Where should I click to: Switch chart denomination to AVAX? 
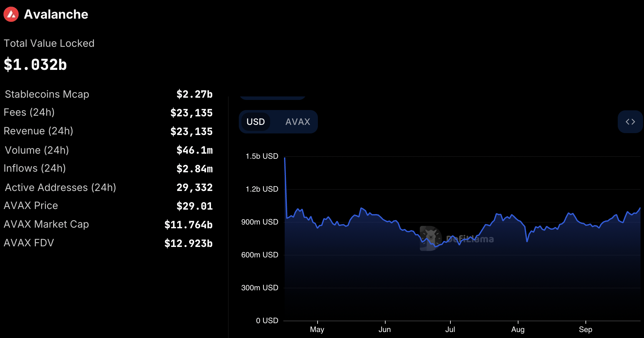click(x=298, y=122)
